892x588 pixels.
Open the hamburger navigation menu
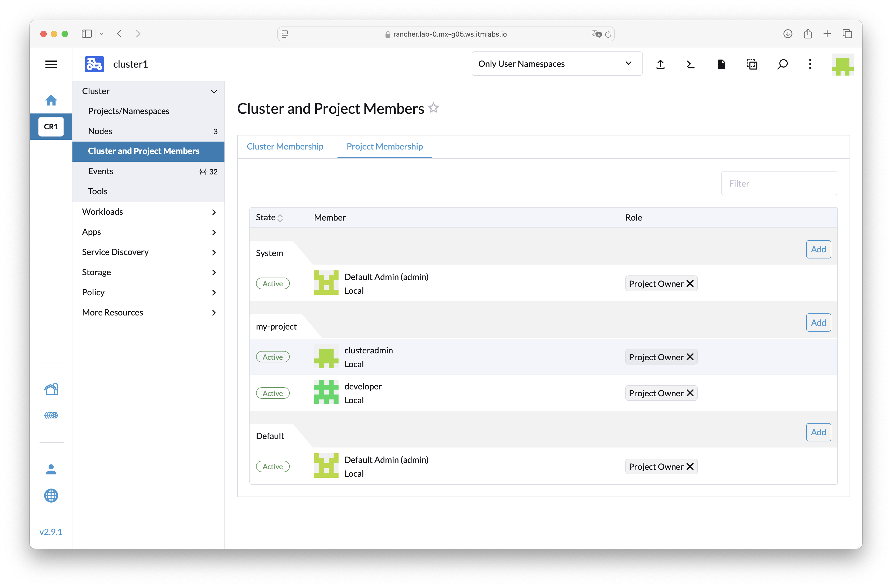pyautogui.click(x=51, y=64)
